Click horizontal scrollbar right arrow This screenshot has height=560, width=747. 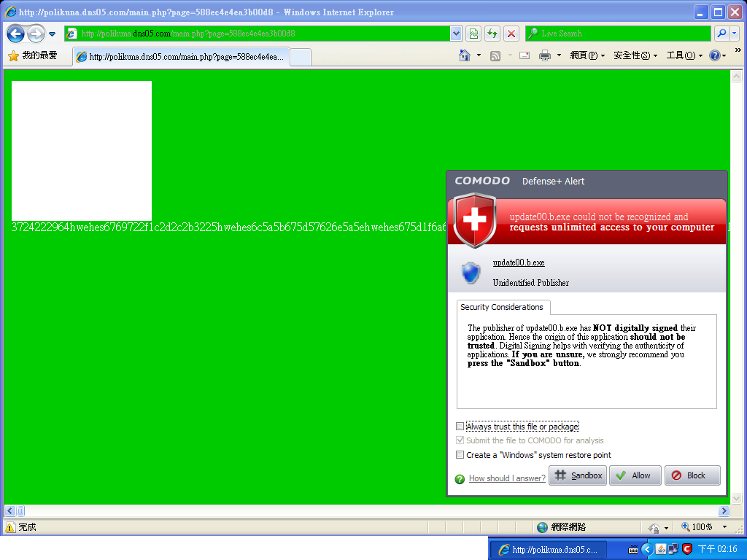click(724, 511)
